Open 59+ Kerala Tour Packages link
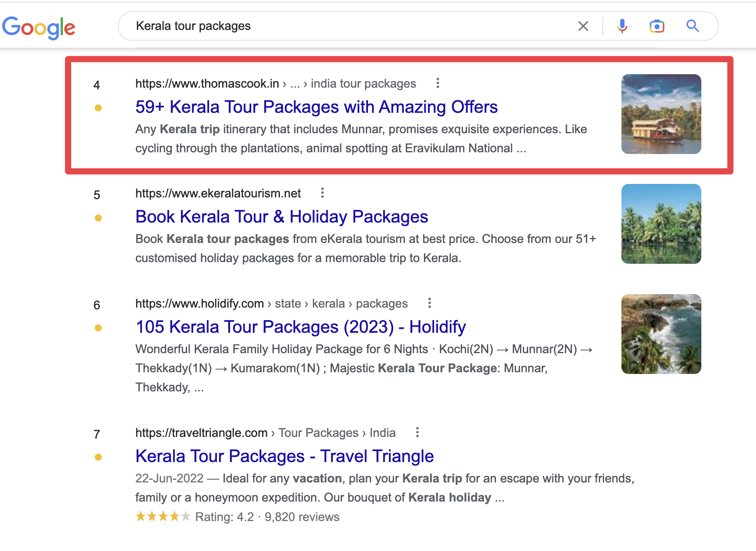756x551 pixels. point(316,107)
